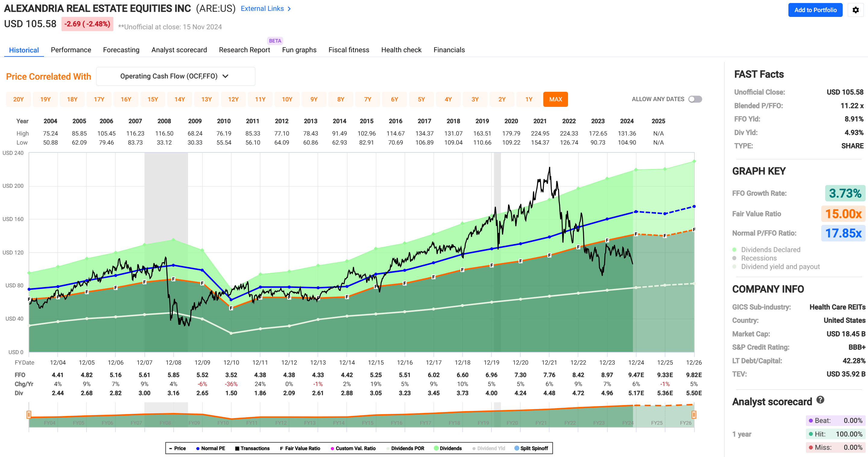Click the Custom Val. Ratio legend icon
Viewport: 868px width, 457px height.
click(x=332, y=449)
